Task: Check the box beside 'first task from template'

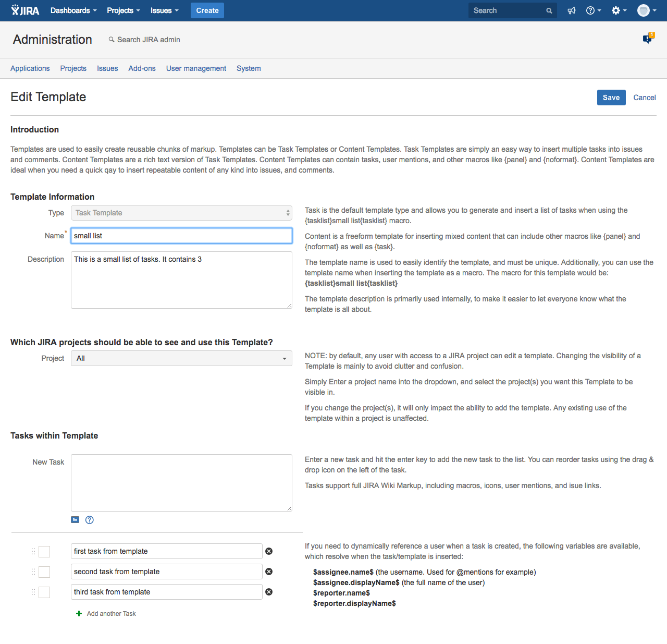Action: click(x=44, y=551)
